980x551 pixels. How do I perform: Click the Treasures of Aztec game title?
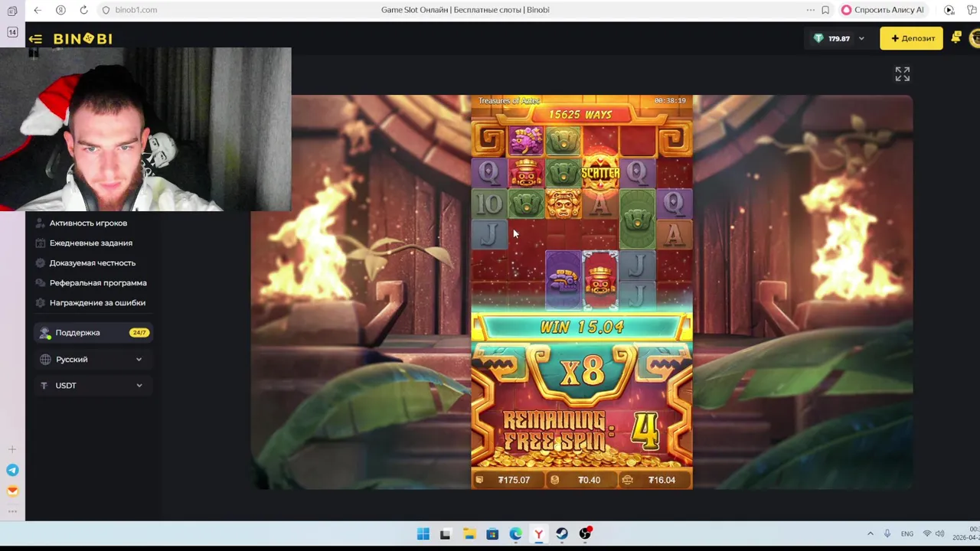pyautogui.click(x=509, y=101)
